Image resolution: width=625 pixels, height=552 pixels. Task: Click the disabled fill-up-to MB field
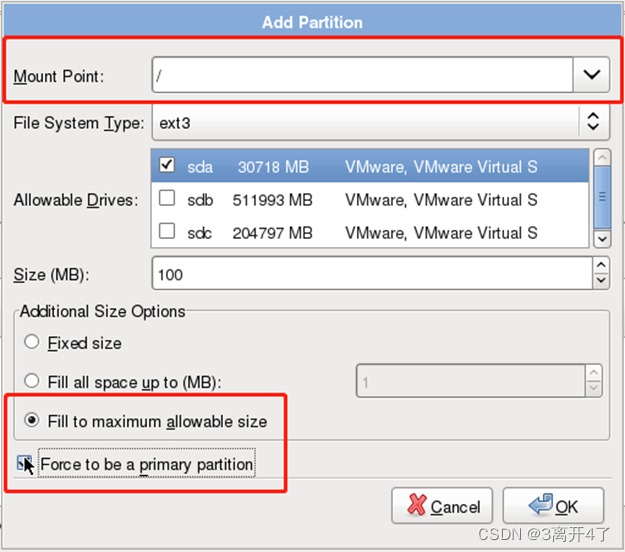(471, 381)
